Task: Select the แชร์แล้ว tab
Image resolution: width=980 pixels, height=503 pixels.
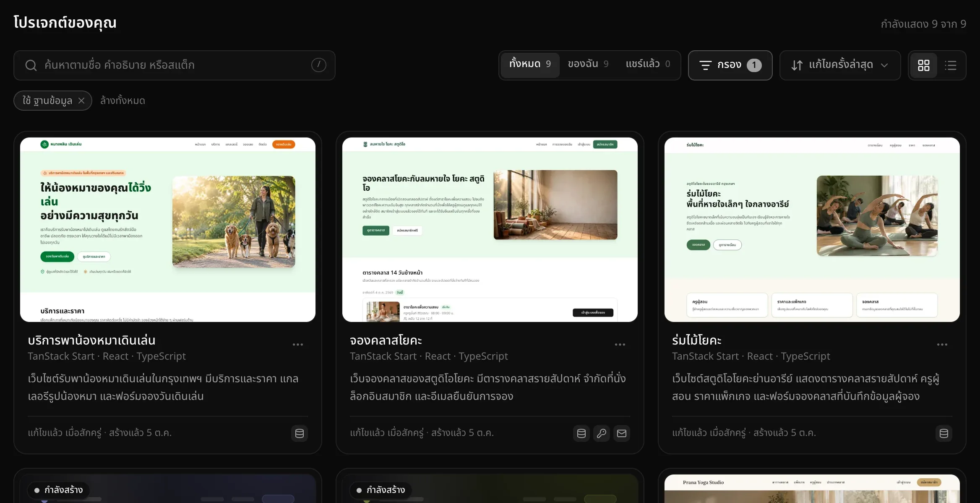Action: click(648, 64)
